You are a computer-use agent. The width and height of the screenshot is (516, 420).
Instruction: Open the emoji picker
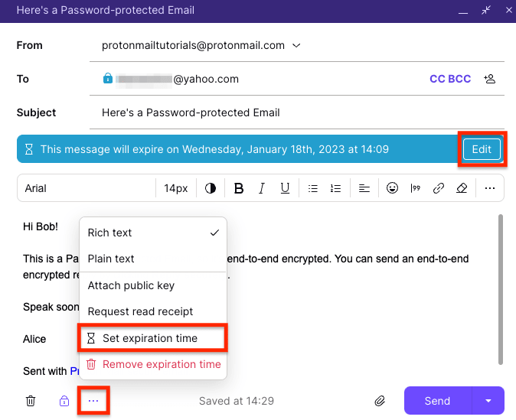click(392, 188)
